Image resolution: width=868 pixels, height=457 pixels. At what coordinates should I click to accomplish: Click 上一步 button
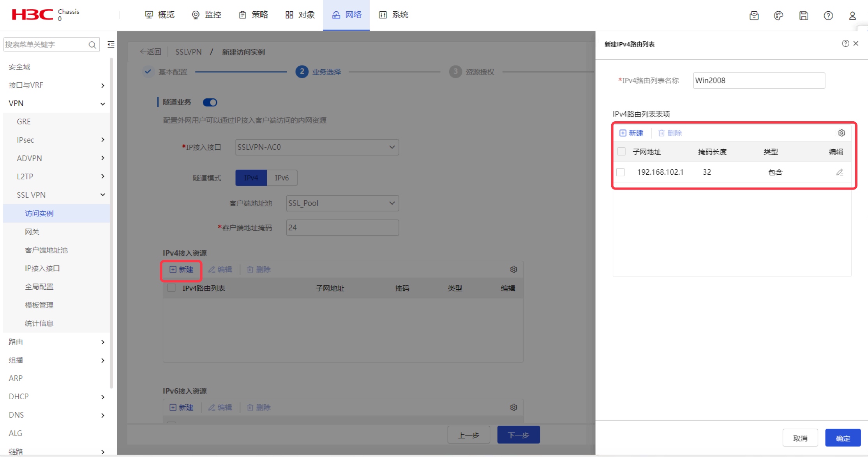click(469, 435)
